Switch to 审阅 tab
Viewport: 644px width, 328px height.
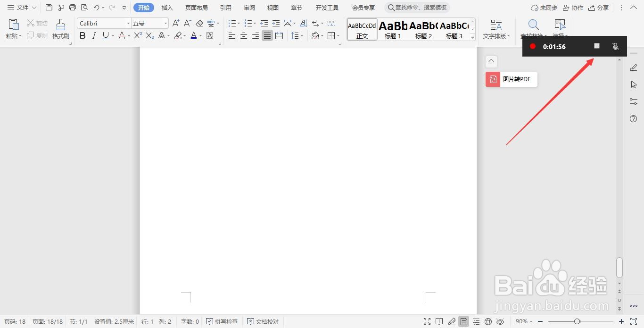coord(249,8)
